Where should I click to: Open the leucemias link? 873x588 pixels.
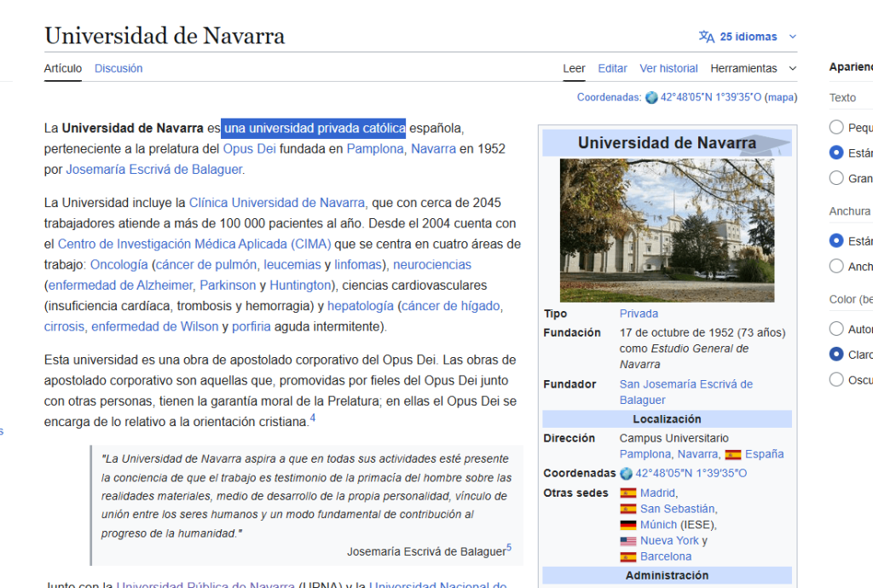(292, 265)
